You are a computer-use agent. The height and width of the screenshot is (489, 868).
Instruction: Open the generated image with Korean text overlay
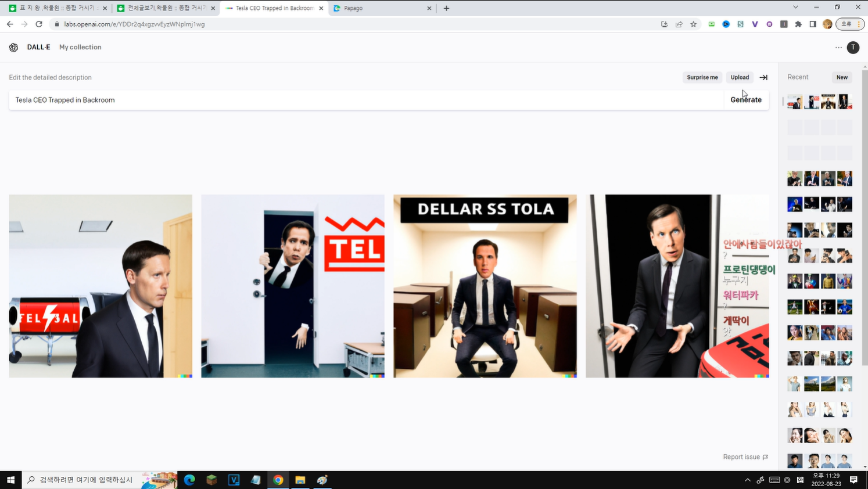click(677, 286)
